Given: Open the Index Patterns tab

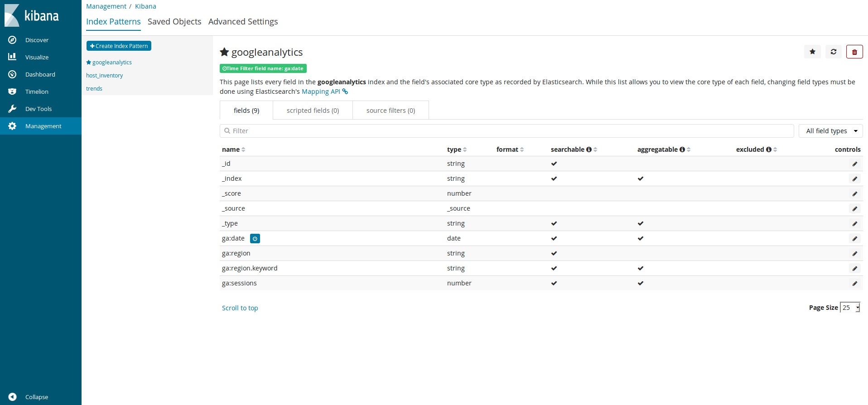Looking at the screenshot, I should pyautogui.click(x=113, y=22).
